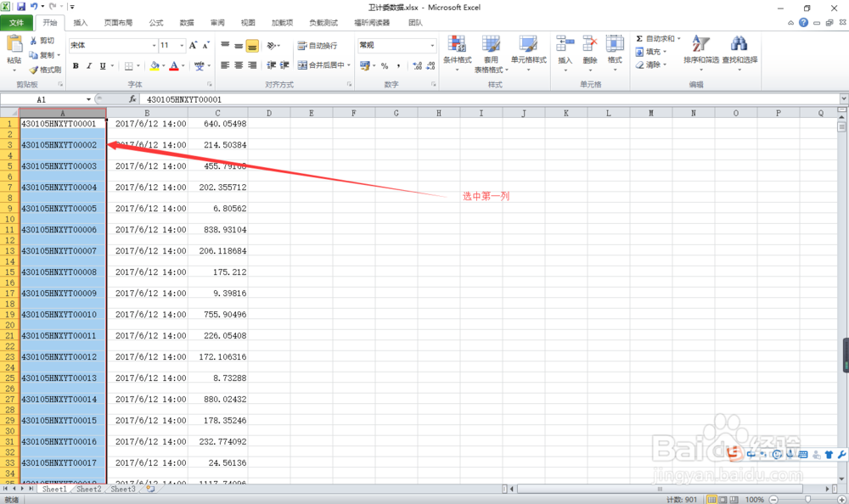
Task: Toggle Bold formatting
Action: coord(76,66)
